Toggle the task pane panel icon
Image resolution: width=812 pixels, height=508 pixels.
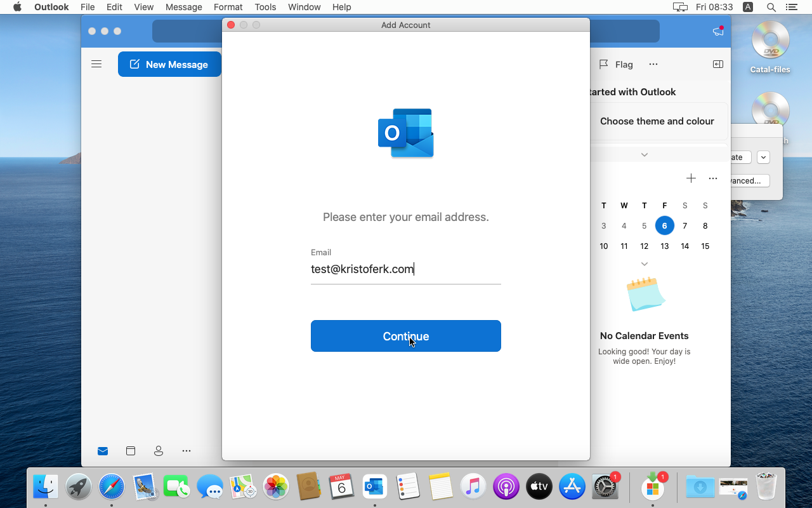[717, 64]
